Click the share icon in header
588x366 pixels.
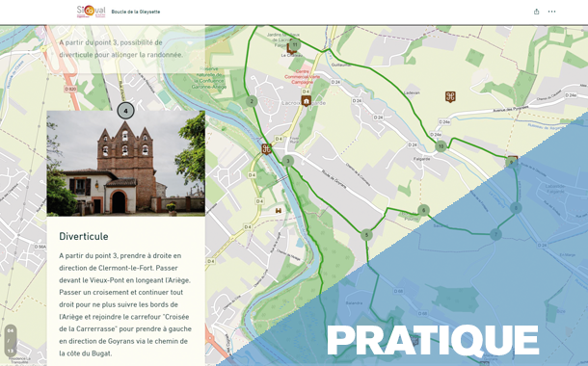(536, 12)
